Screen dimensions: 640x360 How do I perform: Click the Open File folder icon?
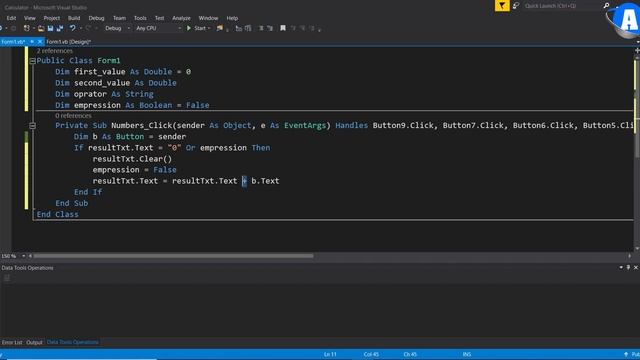(41, 28)
